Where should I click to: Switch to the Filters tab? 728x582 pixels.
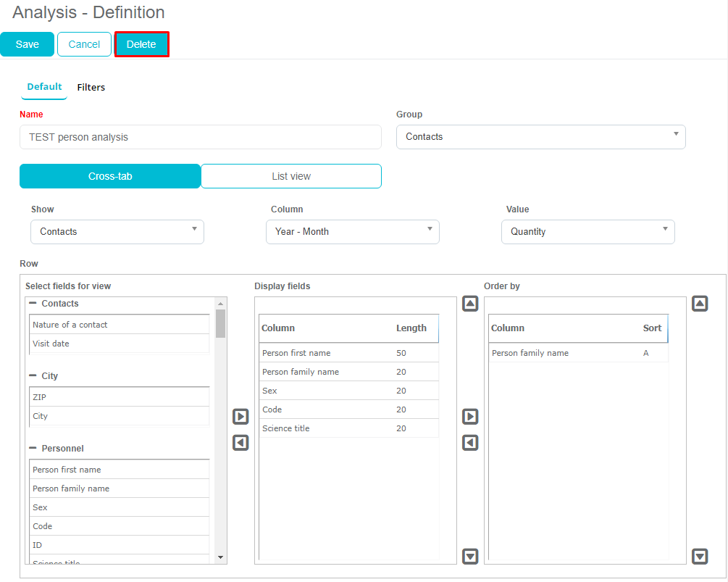(x=91, y=88)
